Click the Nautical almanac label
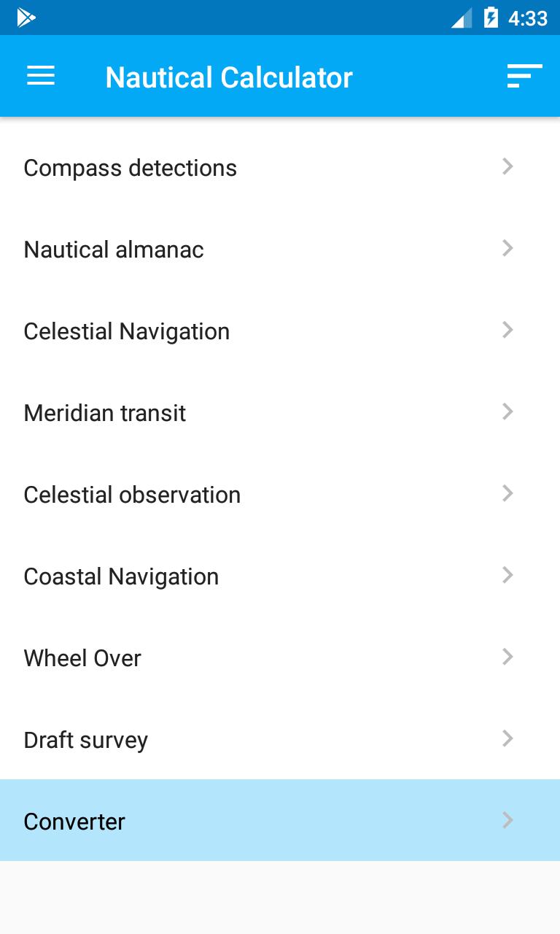Image resolution: width=560 pixels, height=934 pixels. pos(114,250)
